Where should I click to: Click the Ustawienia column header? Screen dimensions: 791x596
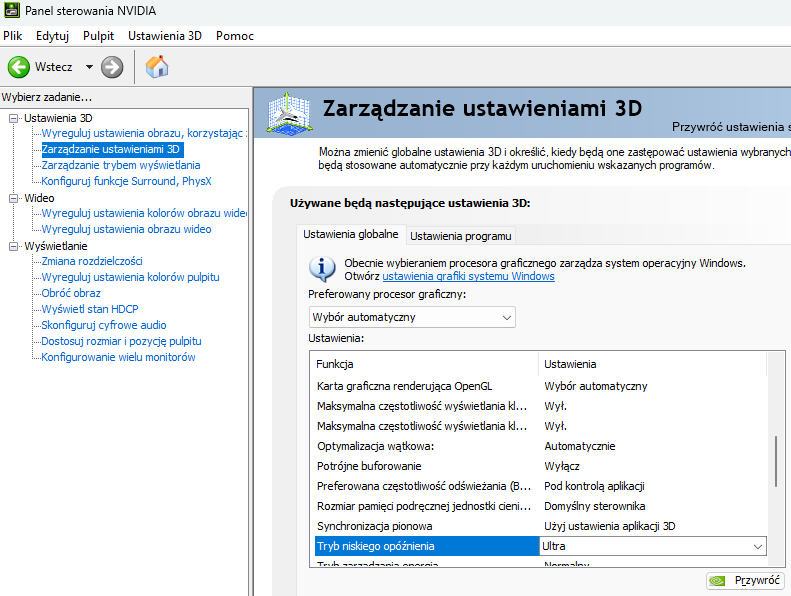pos(653,364)
